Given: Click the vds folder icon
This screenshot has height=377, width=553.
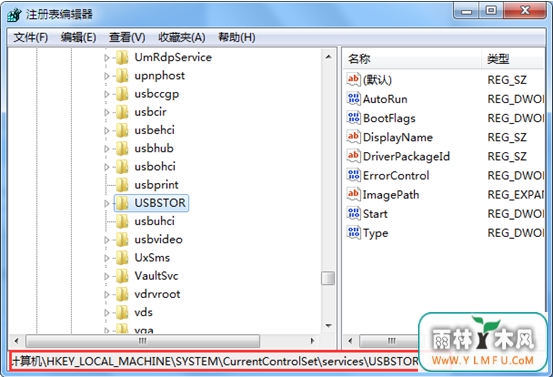Looking at the screenshot, I should (x=122, y=312).
